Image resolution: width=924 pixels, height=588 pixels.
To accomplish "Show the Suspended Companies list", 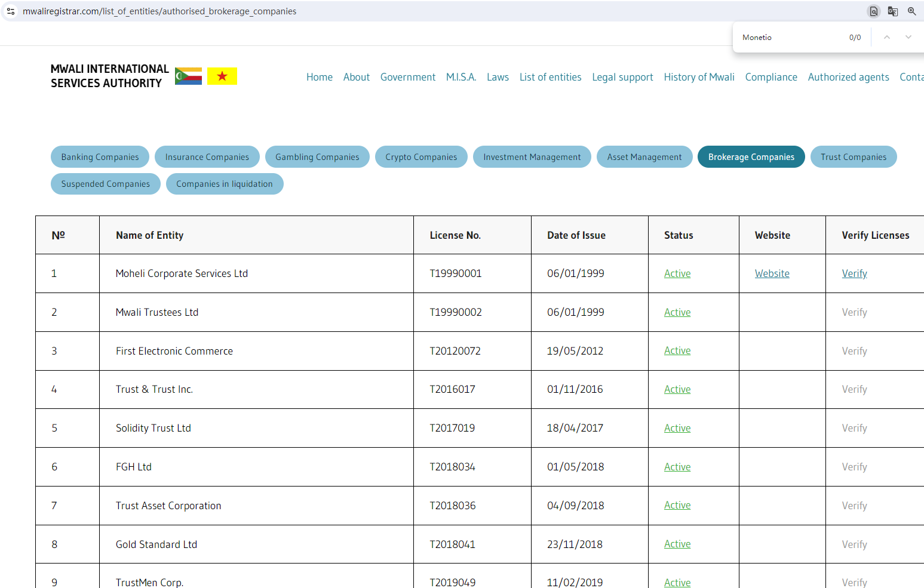I will tap(105, 184).
